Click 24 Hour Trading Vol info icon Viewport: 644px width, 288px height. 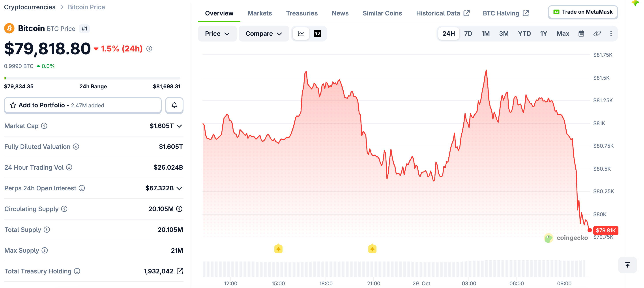[x=69, y=168]
